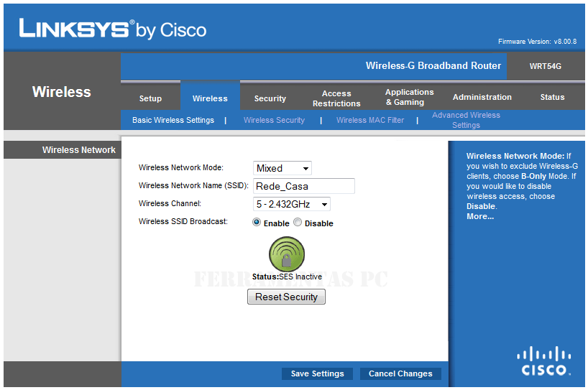Go to the Status tab
Screen dimensions: 588x390
coord(552,97)
